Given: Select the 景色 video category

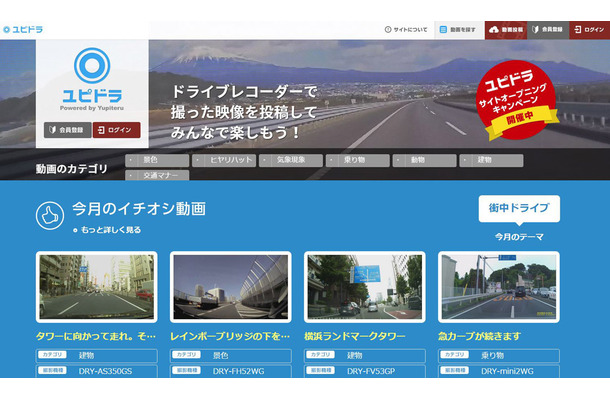Looking at the screenshot, I should [x=156, y=160].
